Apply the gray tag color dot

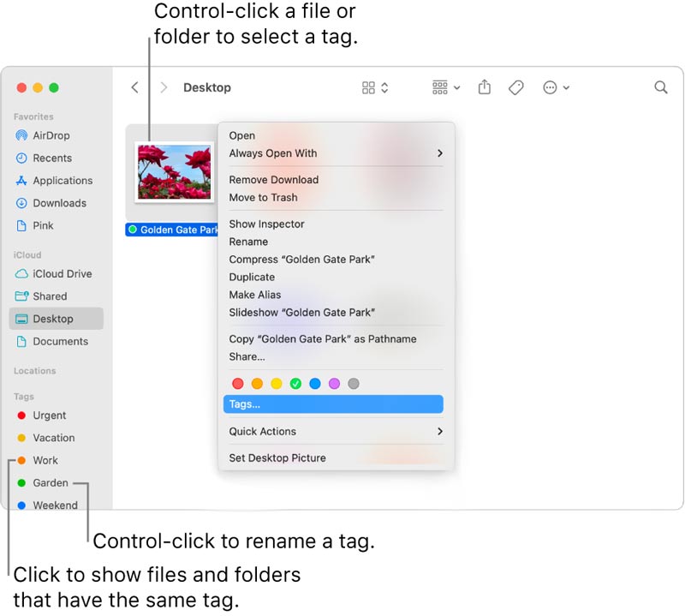coord(354,384)
